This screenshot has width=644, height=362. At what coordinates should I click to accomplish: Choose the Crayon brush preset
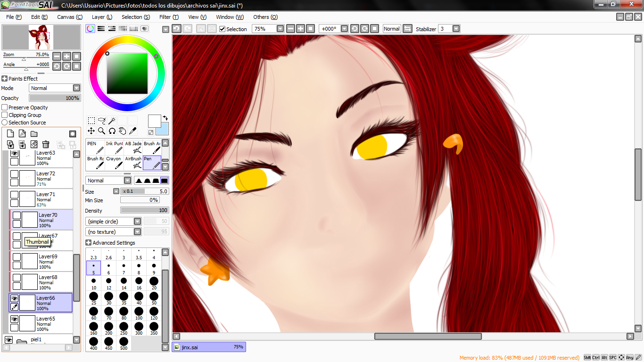click(114, 163)
